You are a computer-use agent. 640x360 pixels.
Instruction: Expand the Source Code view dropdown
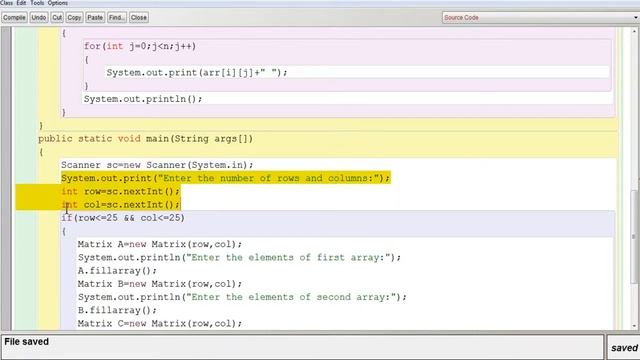541,18
